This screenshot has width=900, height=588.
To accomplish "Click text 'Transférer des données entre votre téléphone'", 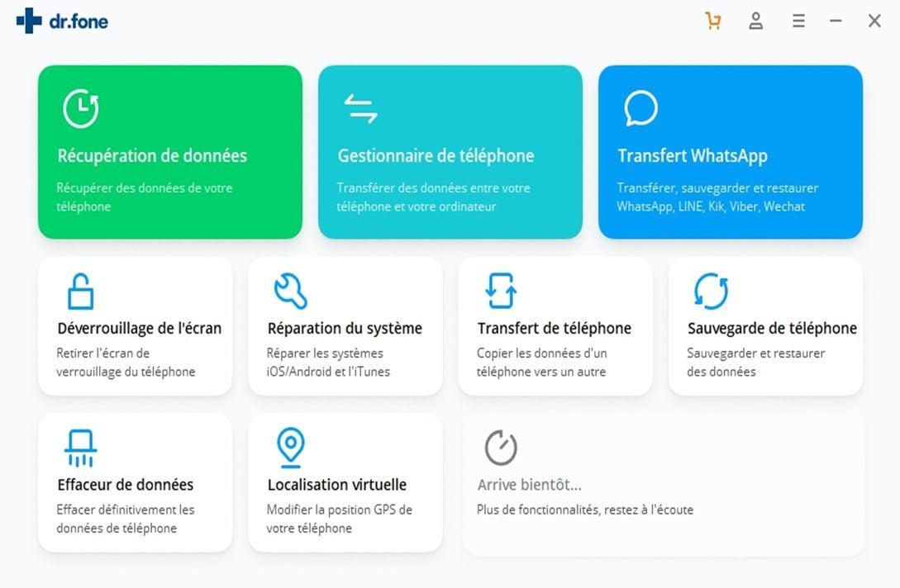I will click(433, 197).
